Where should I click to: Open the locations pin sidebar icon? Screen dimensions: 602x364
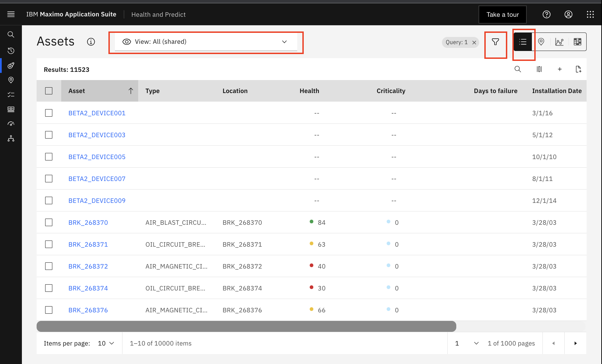[11, 80]
